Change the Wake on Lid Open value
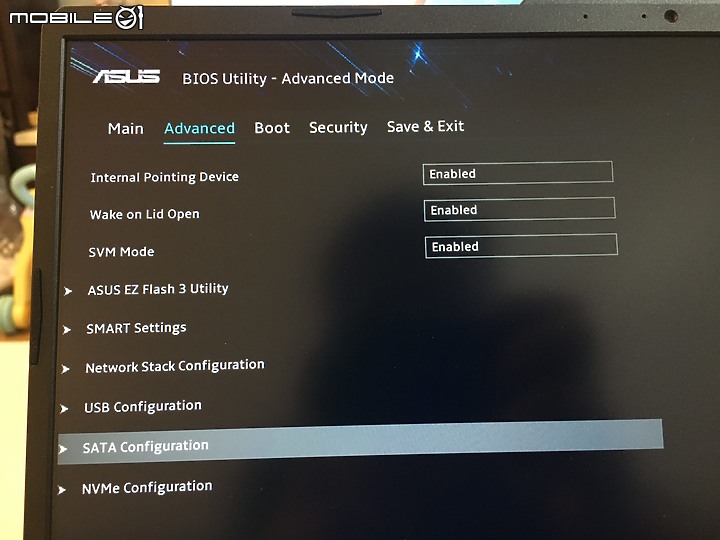Image resolution: width=720 pixels, height=540 pixels. point(519,209)
